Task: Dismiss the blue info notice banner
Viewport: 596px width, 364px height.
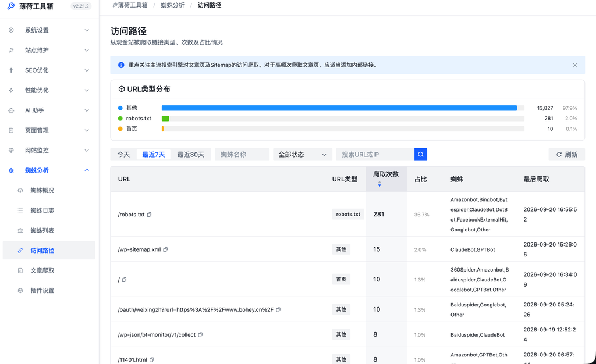Action: (574, 65)
